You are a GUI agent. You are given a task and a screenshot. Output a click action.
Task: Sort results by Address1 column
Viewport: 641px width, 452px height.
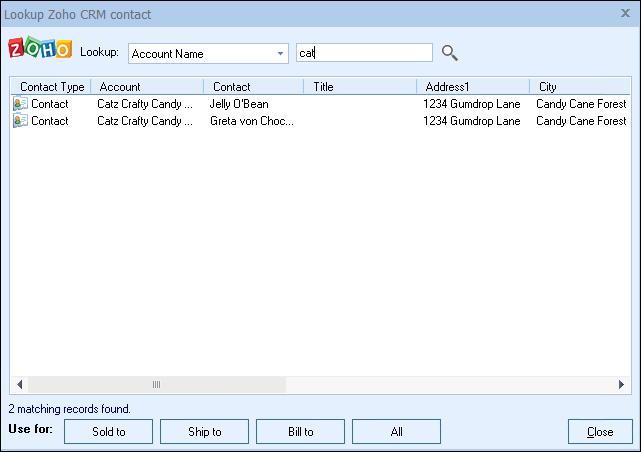(x=472, y=87)
